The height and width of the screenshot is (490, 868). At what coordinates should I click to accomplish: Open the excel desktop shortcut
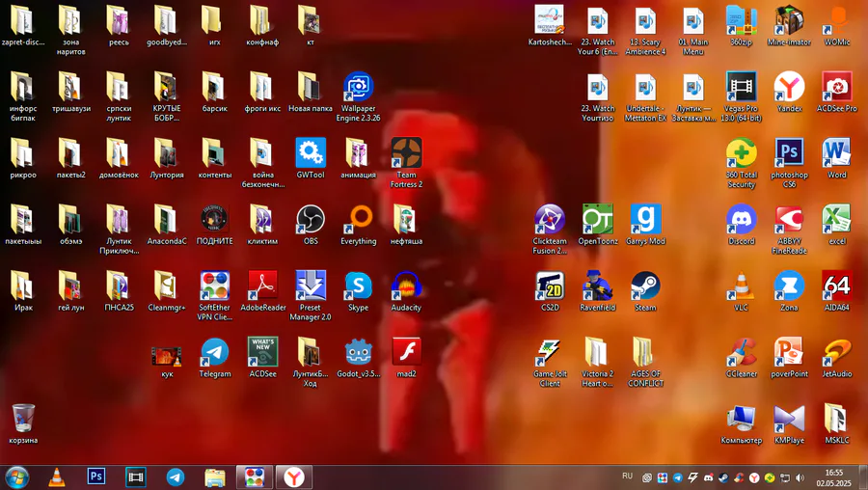coord(837,219)
